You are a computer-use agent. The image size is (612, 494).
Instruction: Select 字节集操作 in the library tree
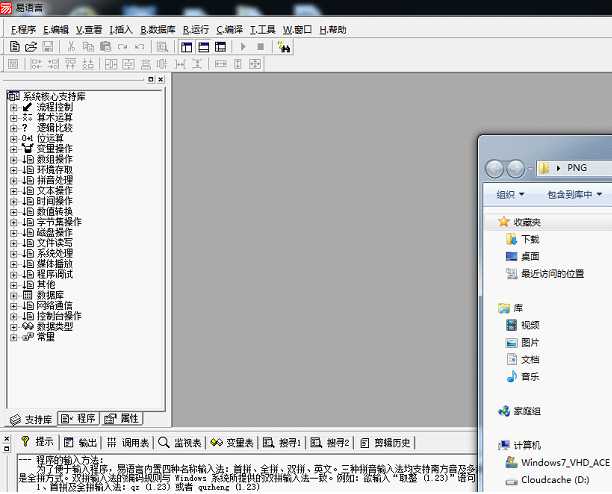[59, 222]
